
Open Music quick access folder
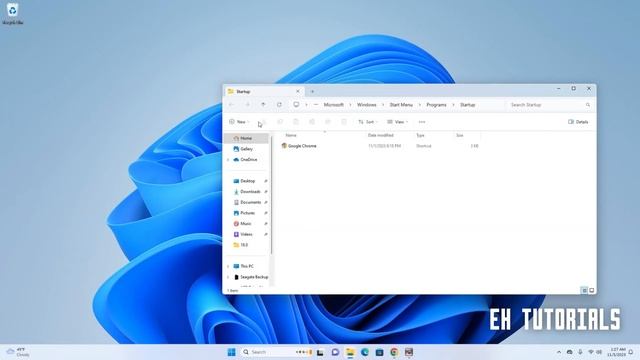point(247,224)
